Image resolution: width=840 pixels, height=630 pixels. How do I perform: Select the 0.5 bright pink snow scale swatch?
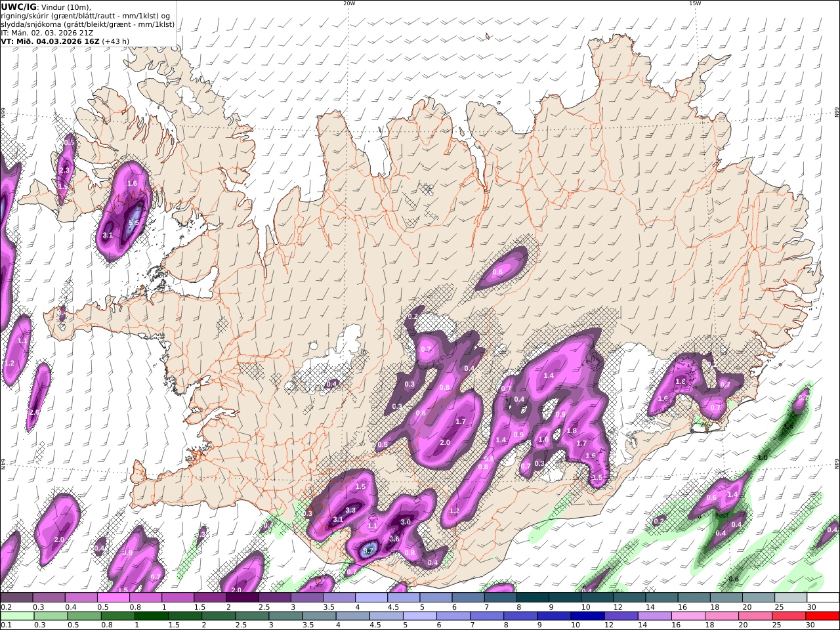(113, 598)
